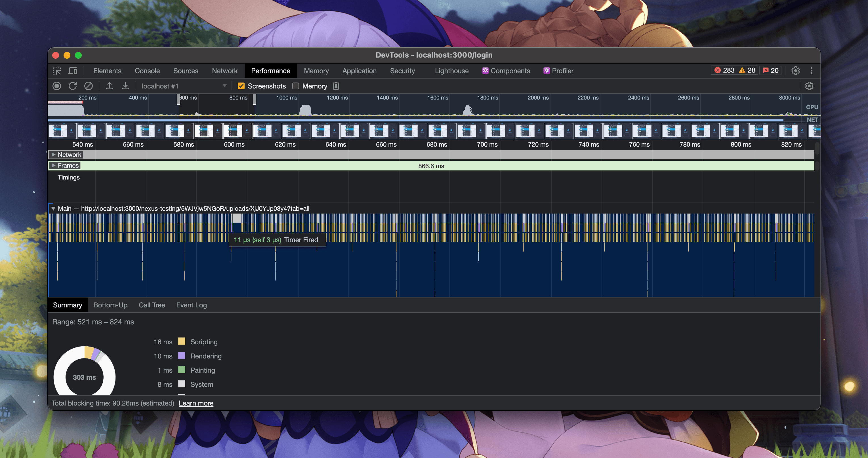
Task: Select the 866.6 ms frame bar
Action: [431, 166]
